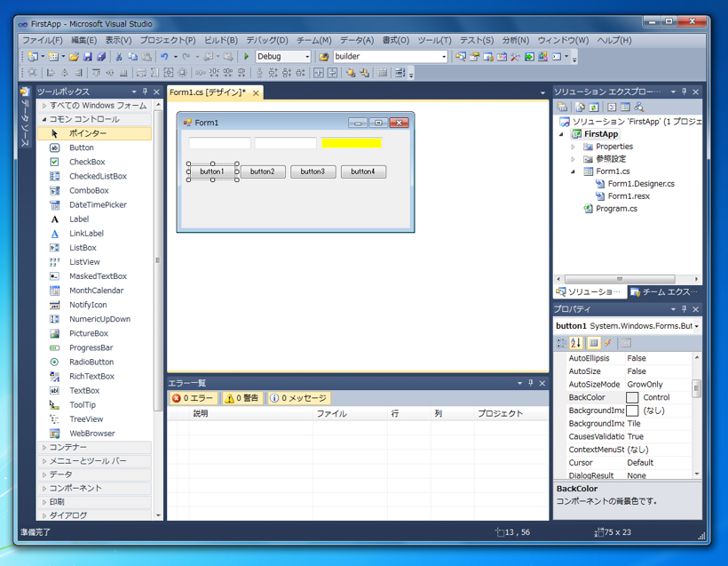The width and height of the screenshot is (728, 566).
Task: Toggle alphabetical sorting in the Properties panel
Action: coord(574,344)
